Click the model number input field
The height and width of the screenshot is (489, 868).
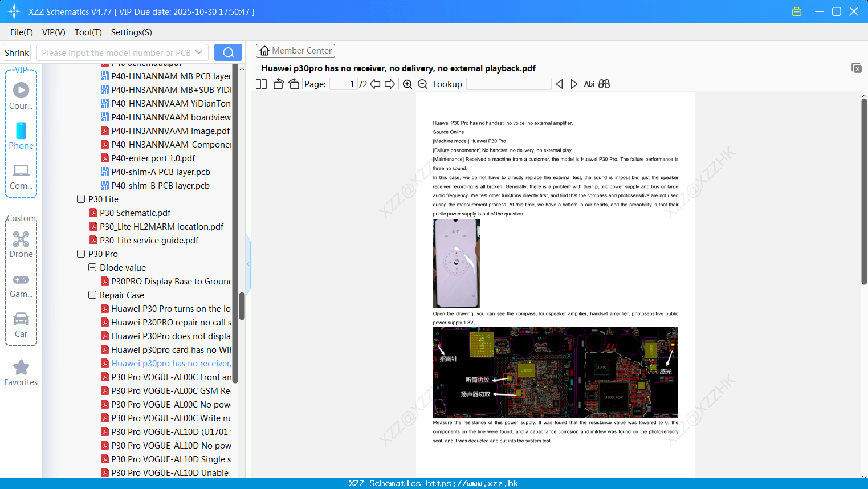[116, 52]
